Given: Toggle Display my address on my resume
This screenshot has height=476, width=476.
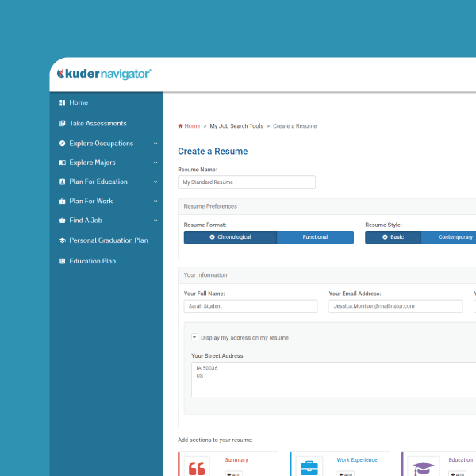Looking at the screenshot, I should click(194, 337).
